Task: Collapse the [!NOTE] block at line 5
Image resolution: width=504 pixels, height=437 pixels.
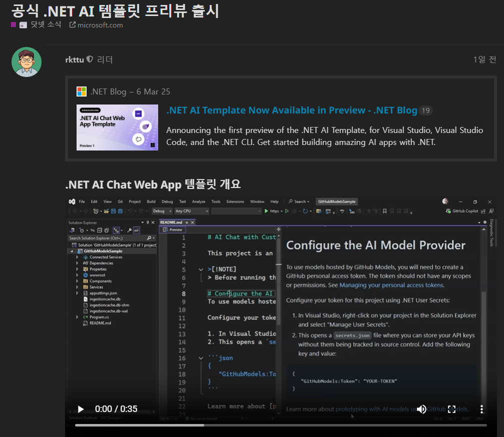Action: (201, 269)
